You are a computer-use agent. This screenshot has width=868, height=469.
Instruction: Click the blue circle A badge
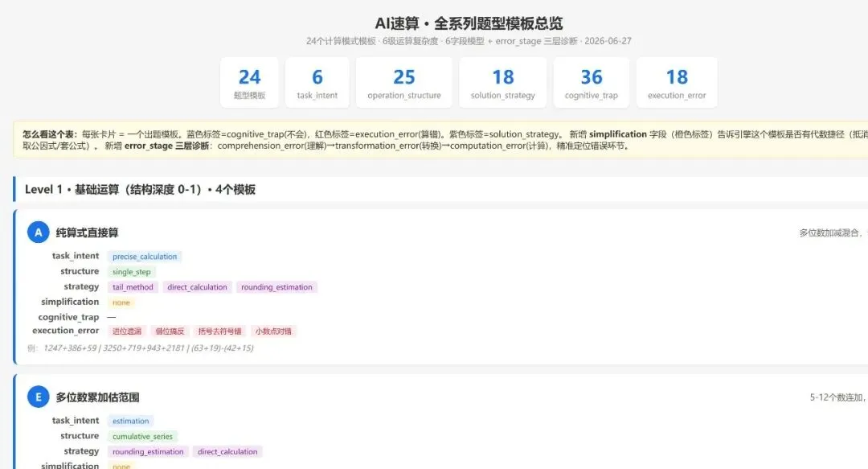(39, 232)
